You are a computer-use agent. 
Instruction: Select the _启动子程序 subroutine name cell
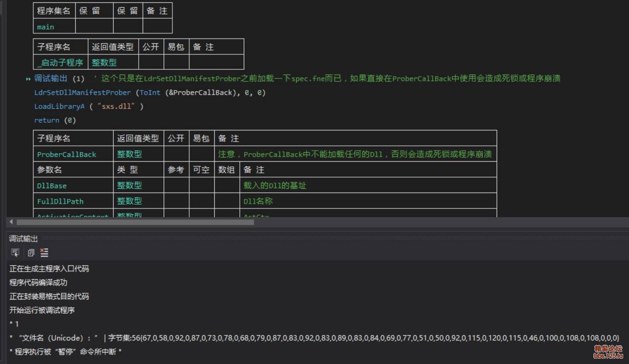tap(61, 62)
